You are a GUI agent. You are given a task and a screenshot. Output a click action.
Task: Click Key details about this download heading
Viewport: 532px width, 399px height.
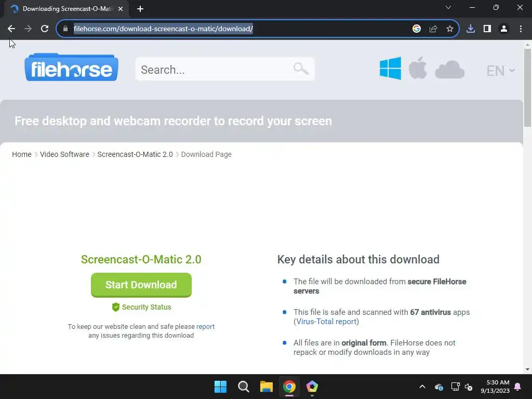pyautogui.click(x=358, y=260)
